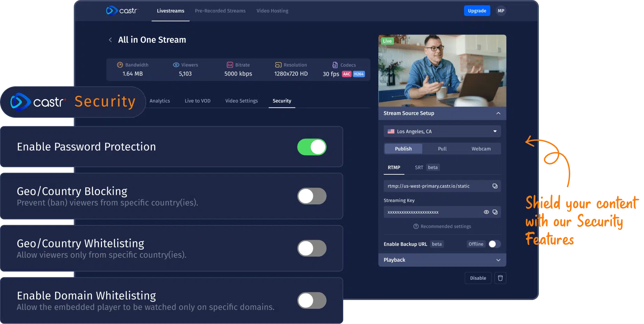Click the Viewers eye icon

click(176, 65)
